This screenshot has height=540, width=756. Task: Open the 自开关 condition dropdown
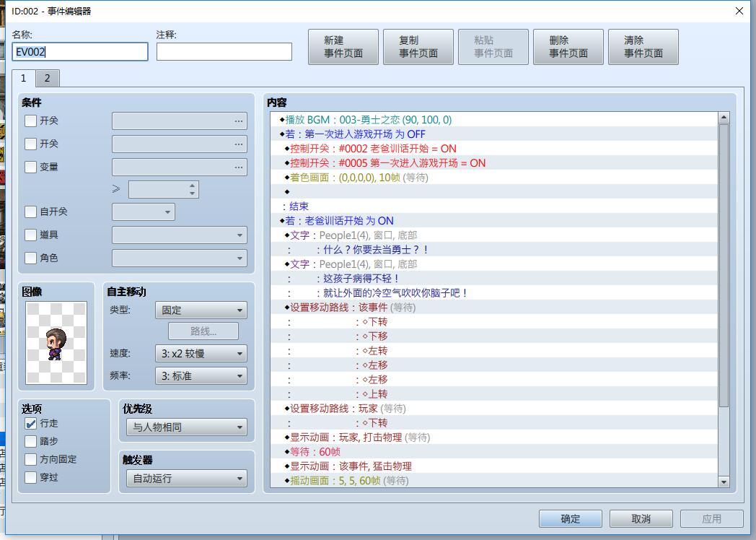[x=144, y=212]
